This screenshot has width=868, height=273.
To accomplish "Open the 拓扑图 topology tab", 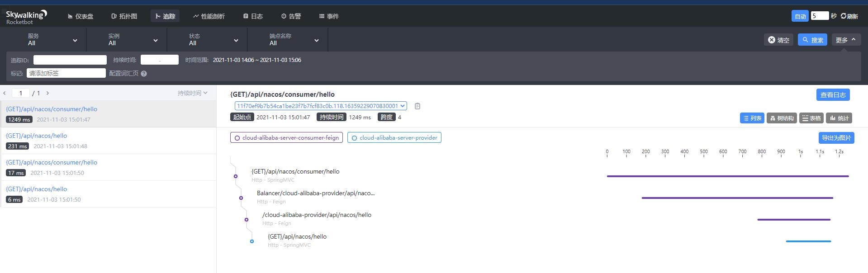I will pyautogui.click(x=124, y=16).
